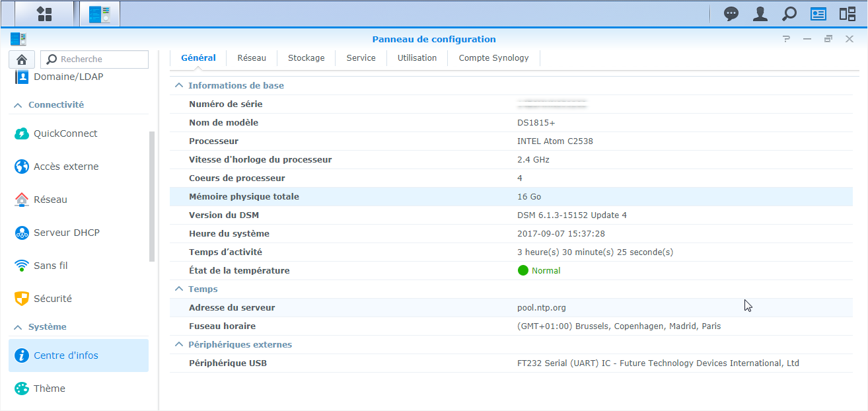Screen dimensions: 868x411
Task: Select Sécurité in the sidebar
Action: tap(53, 299)
